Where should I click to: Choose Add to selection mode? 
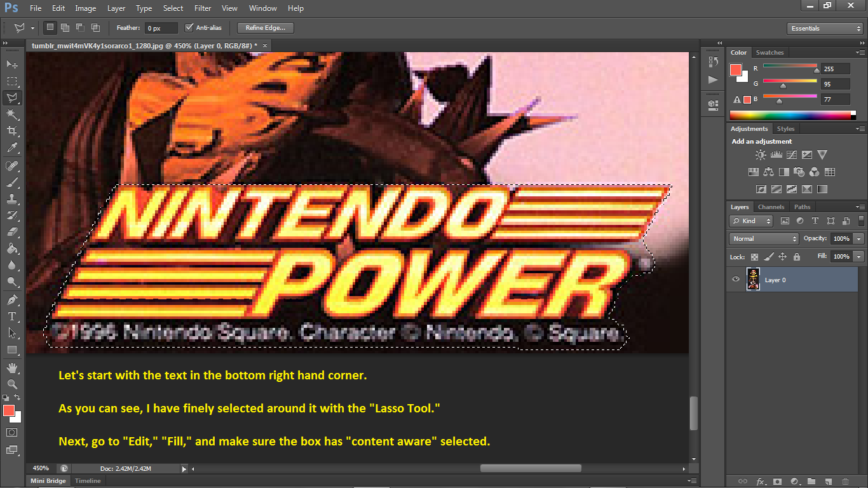[65, 28]
